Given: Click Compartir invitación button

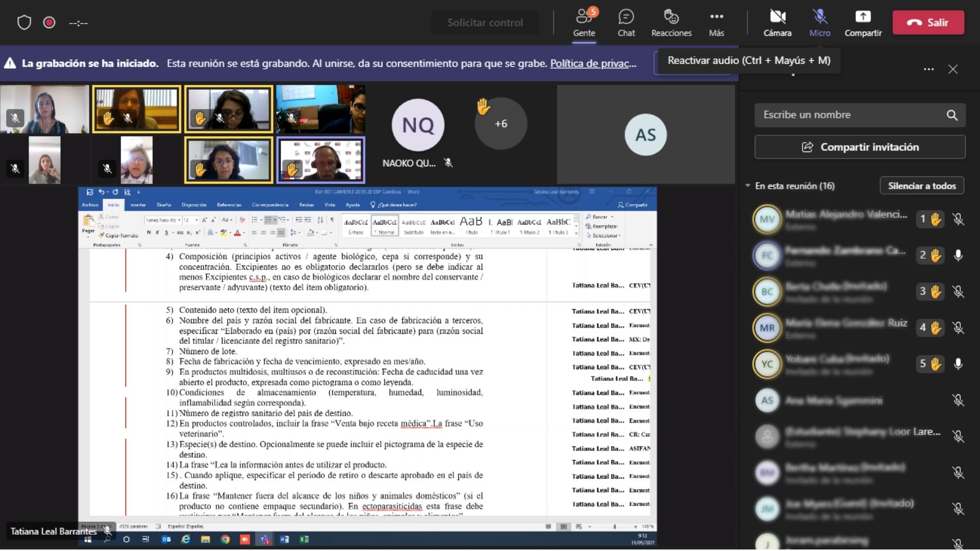Looking at the screenshot, I should [x=860, y=147].
